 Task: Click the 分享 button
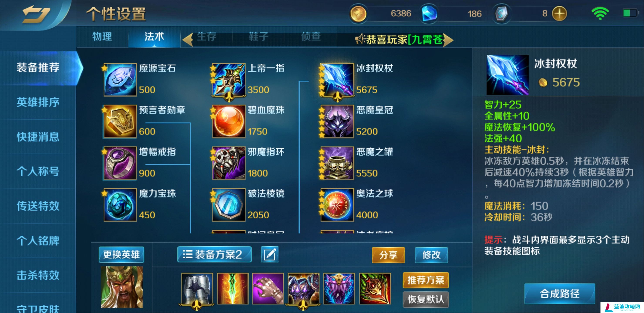coord(388,255)
